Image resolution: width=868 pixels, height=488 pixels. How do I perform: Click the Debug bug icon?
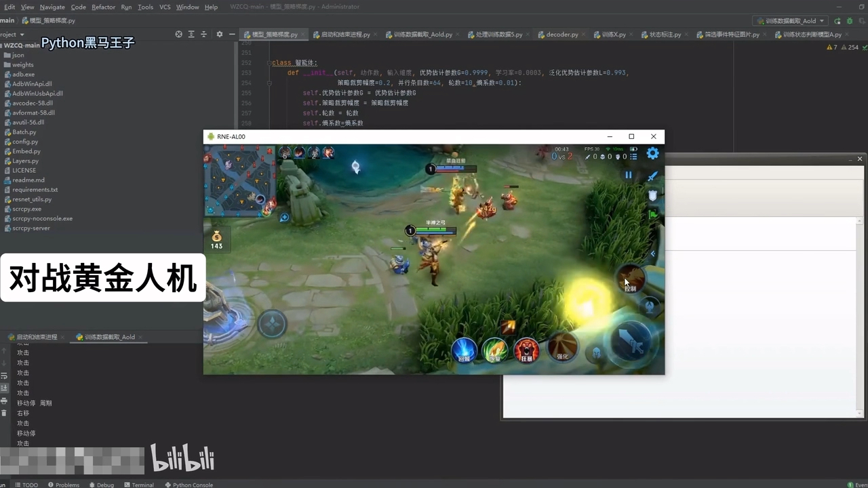(850, 21)
